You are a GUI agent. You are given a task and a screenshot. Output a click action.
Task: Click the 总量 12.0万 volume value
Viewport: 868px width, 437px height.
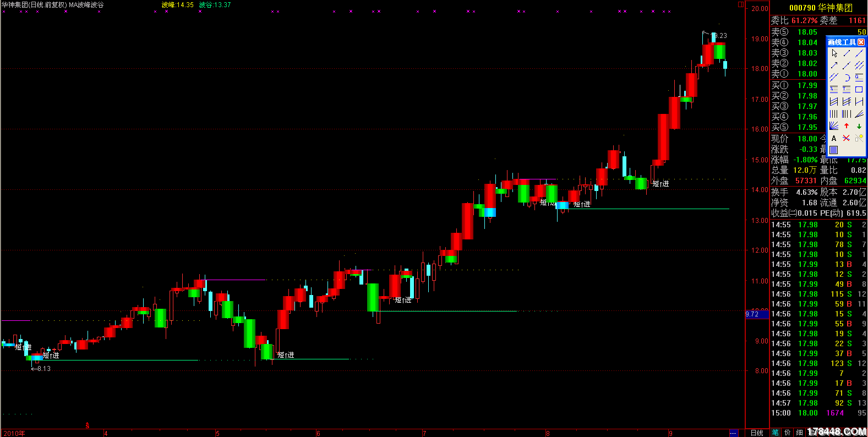click(x=805, y=170)
